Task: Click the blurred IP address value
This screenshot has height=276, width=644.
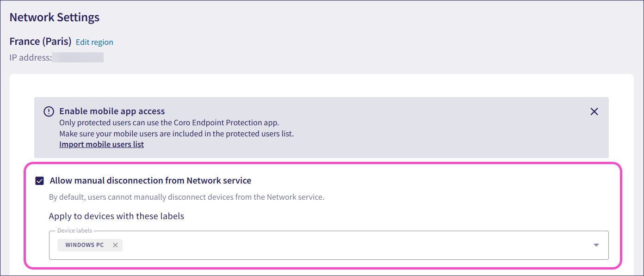Action: pyautogui.click(x=78, y=58)
